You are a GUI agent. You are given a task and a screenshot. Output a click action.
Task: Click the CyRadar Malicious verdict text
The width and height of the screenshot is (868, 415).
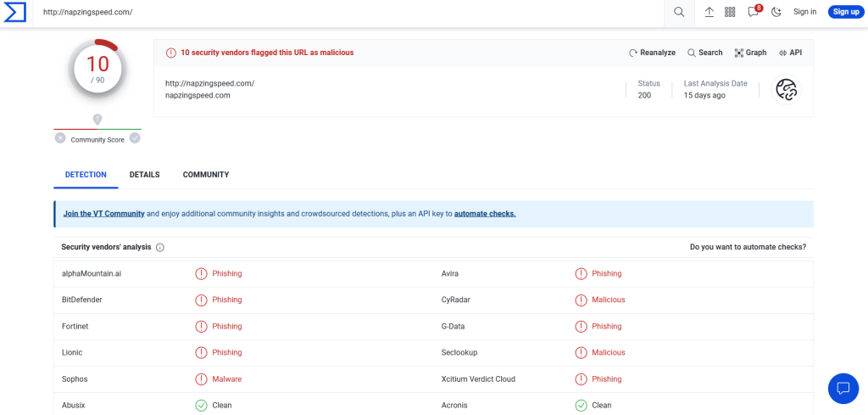coord(609,300)
